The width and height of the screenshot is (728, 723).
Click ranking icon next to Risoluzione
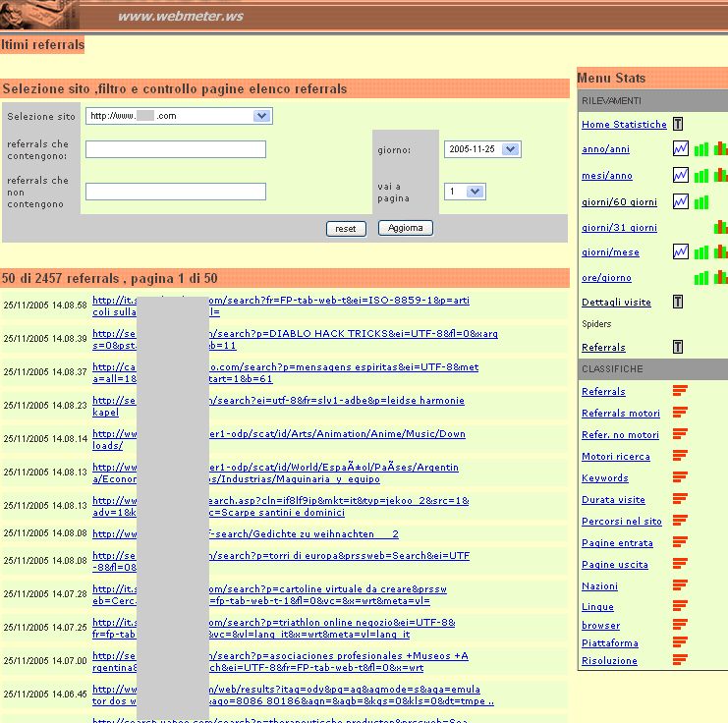(680, 660)
